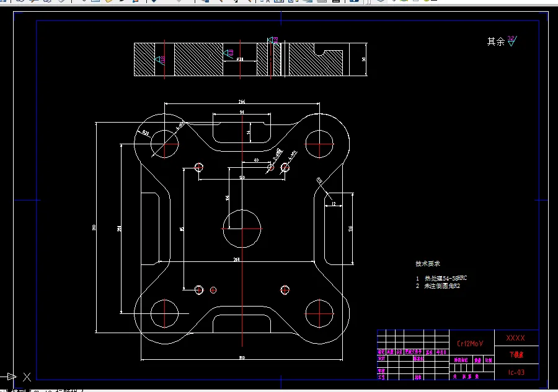The image size is (558, 392).
Task: Select the 重量 label in the title block
Action: click(x=477, y=360)
